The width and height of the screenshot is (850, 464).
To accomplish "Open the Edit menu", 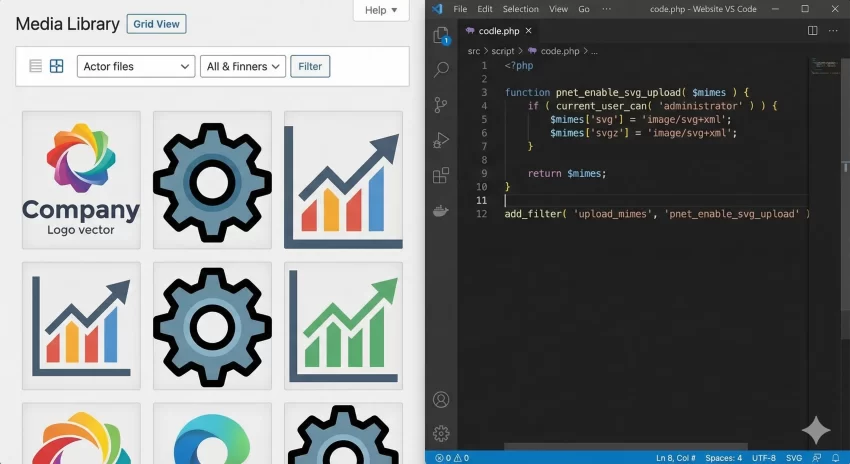I will [485, 9].
